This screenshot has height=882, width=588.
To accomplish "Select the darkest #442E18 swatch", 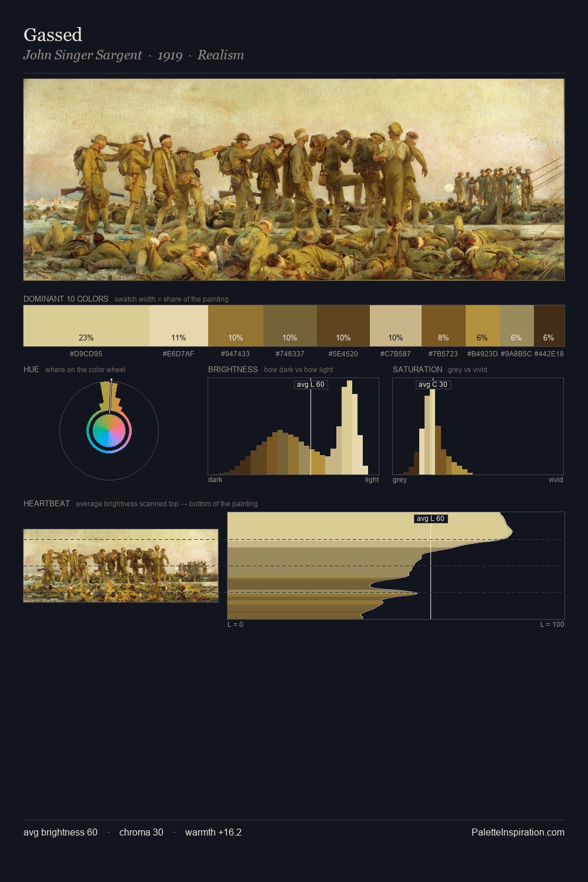I will click(x=549, y=326).
